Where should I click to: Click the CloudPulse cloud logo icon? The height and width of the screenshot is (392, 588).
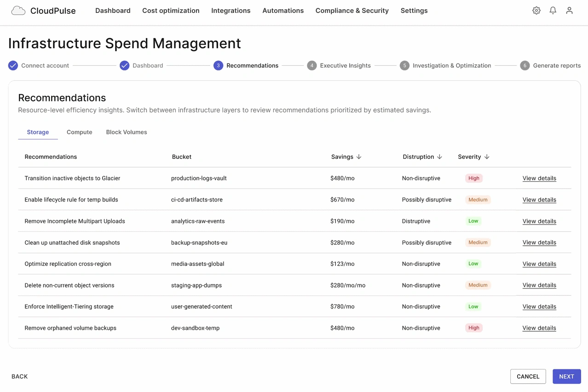[18, 11]
